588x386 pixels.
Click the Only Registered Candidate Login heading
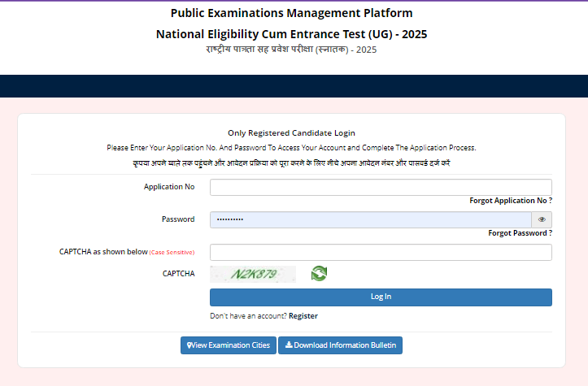point(291,132)
